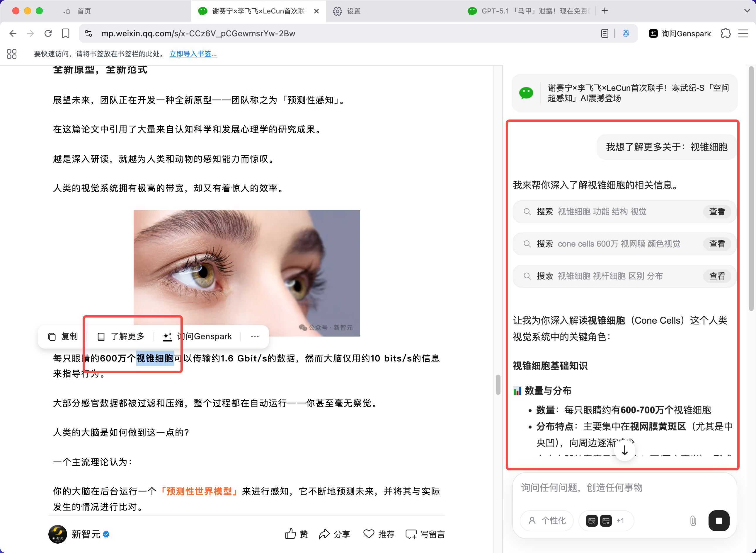Viewport: 756px width, 553px height.
Task: Stop generation with the black square button
Action: 719,520
